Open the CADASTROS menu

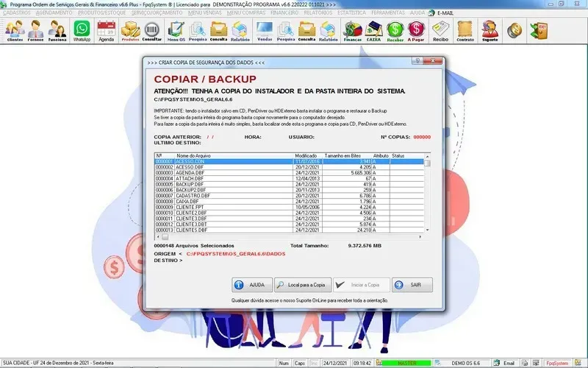click(16, 13)
